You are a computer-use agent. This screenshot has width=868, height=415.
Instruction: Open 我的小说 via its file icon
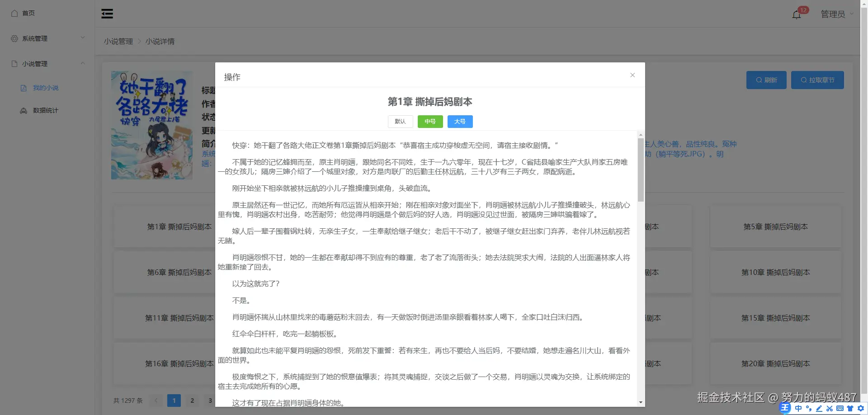(x=24, y=88)
